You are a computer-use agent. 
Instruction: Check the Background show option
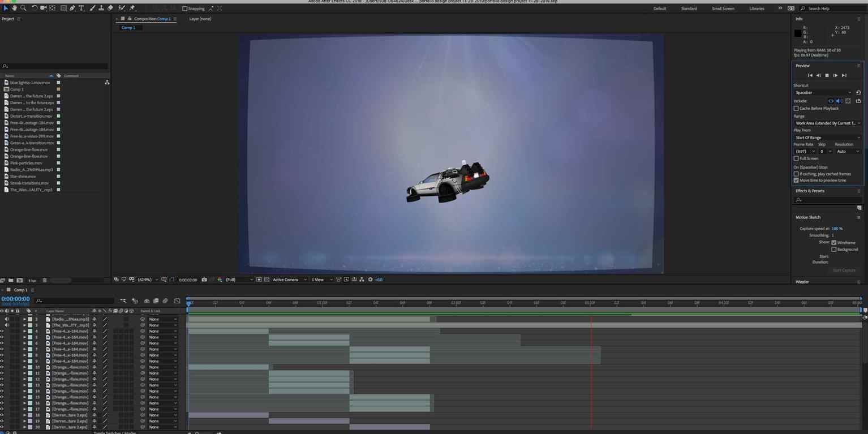[x=834, y=250]
